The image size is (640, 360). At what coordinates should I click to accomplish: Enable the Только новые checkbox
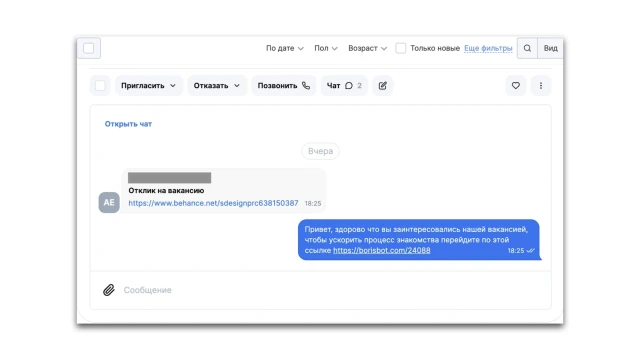400,48
